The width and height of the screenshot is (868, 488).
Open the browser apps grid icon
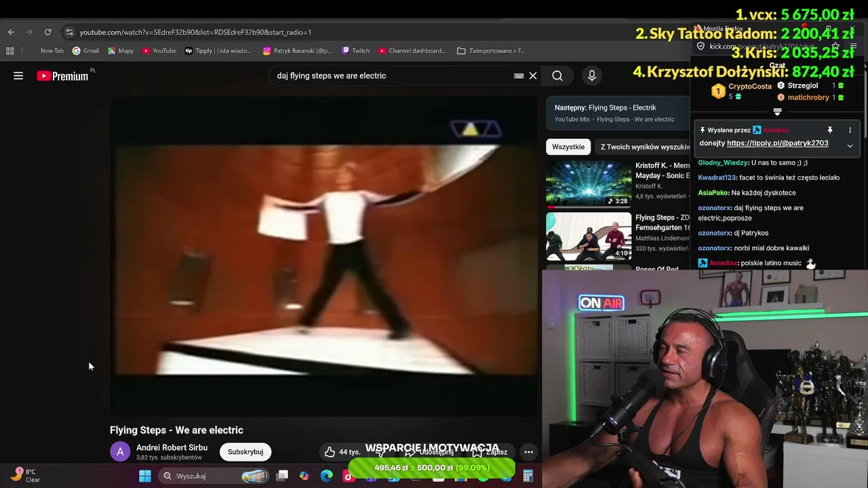click(x=9, y=51)
